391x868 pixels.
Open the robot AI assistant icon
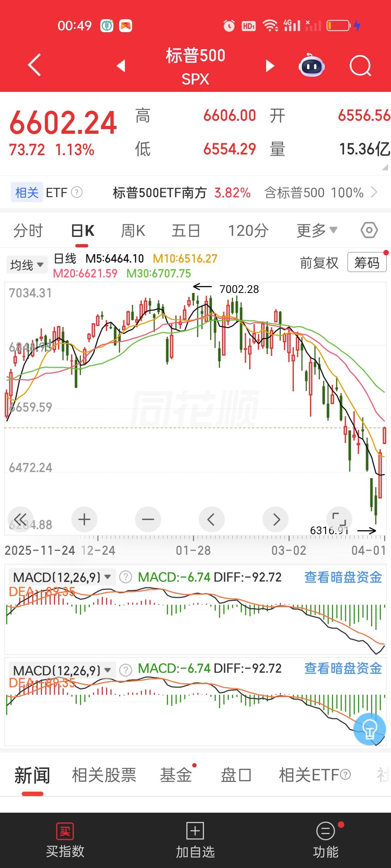pos(311,65)
